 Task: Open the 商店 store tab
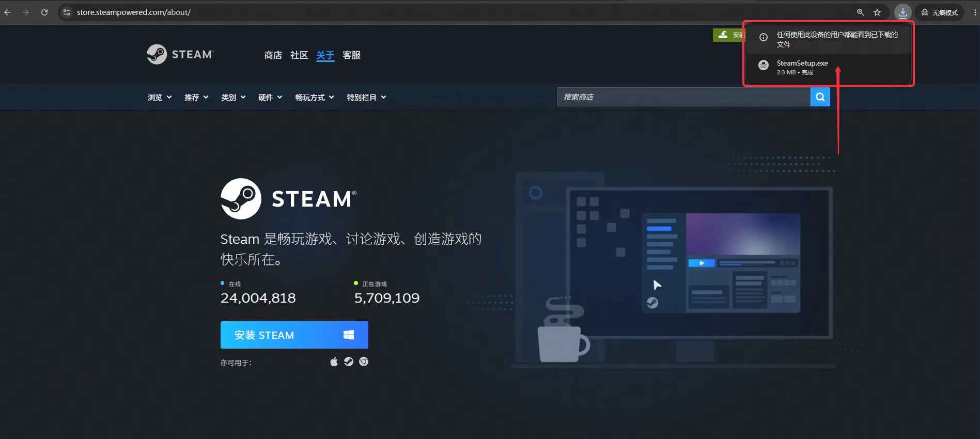[x=273, y=55]
